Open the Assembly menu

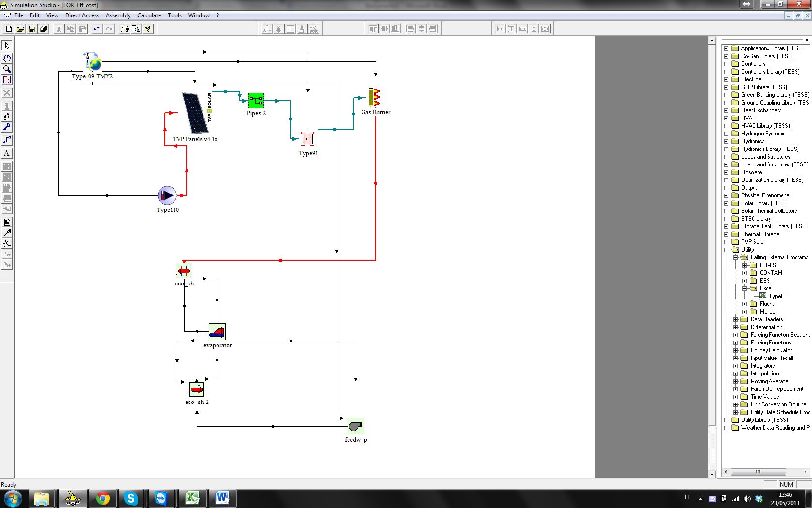118,15
